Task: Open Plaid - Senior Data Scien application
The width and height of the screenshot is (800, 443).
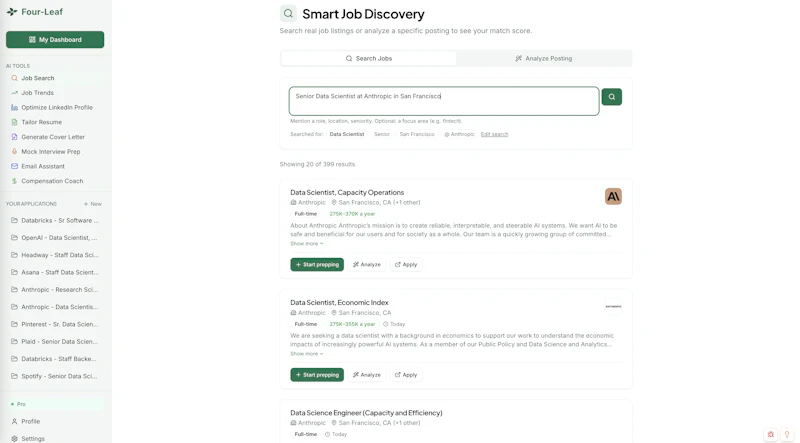Action: [x=55, y=342]
